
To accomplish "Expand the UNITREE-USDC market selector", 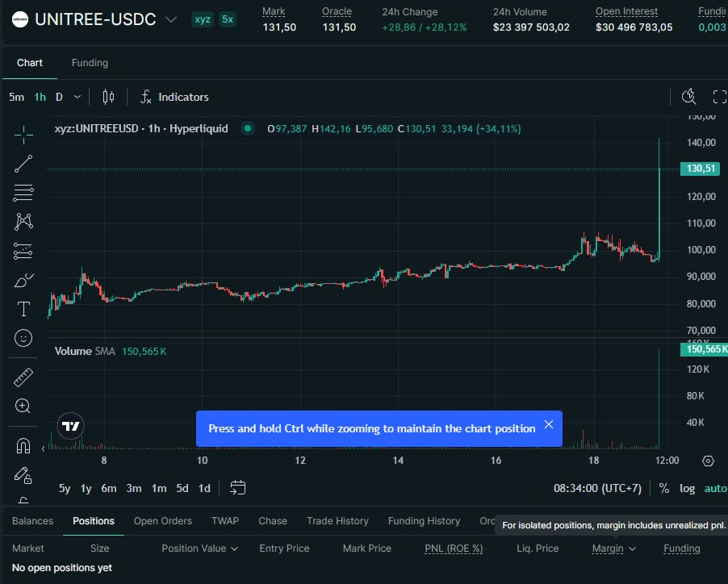I will 171,19.
